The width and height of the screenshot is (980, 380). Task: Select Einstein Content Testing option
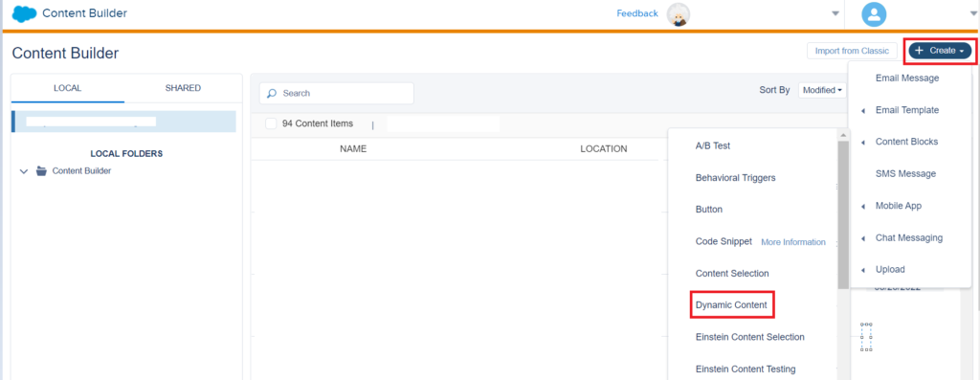(745, 369)
